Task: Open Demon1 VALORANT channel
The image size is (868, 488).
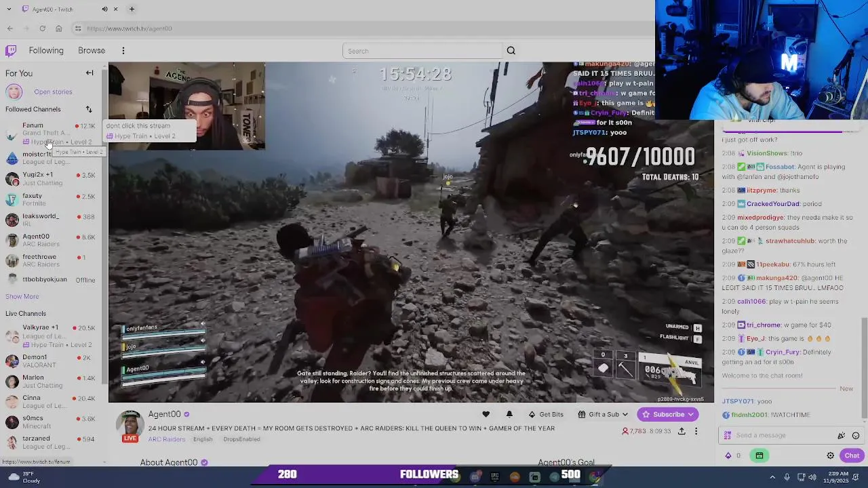Action: click(x=51, y=361)
